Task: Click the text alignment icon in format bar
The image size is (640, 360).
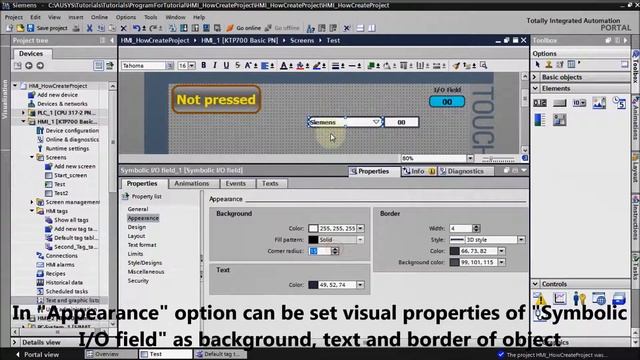Action: click(265, 65)
